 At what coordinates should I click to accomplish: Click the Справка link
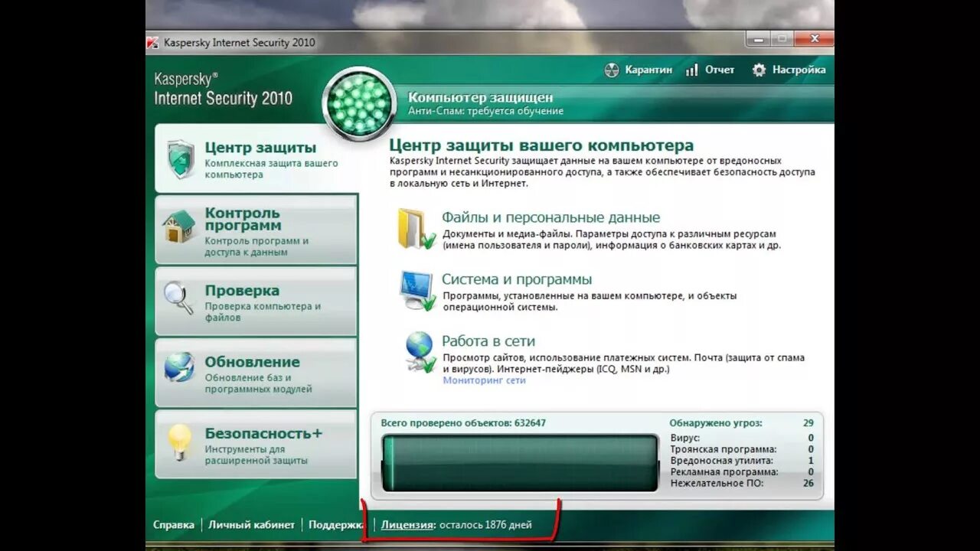coord(174,525)
